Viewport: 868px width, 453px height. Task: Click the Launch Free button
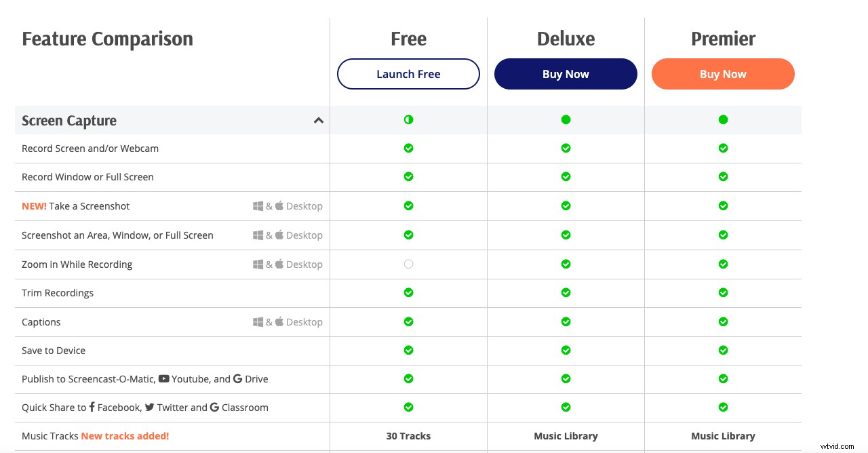pos(408,75)
